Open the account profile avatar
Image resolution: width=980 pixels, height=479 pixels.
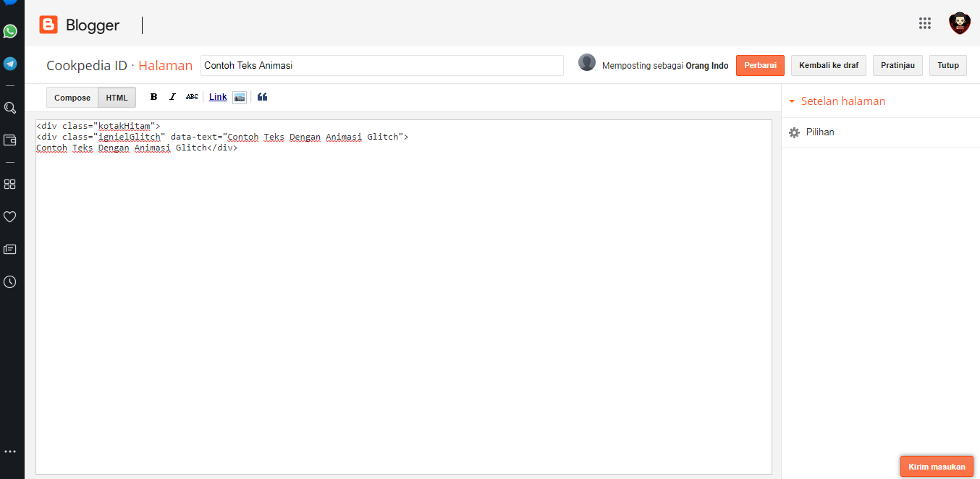point(960,23)
